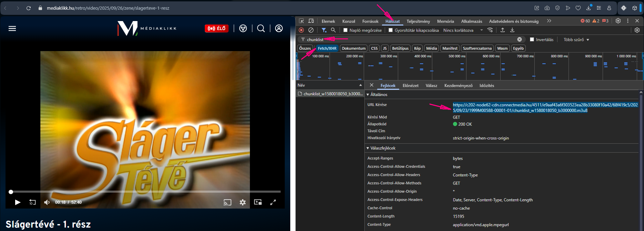Tick the Invertálás checkbox
This screenshot has height=231, width=644.
click(x=532, y=40)
